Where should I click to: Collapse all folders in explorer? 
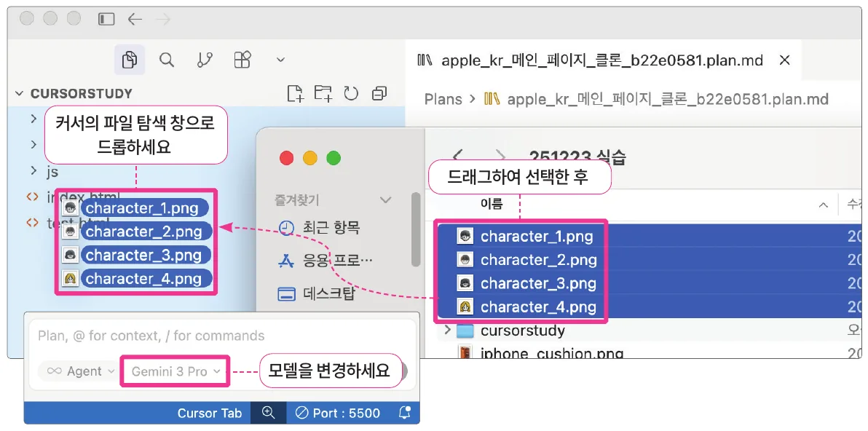pyautogui.click(x=379, y=93)
